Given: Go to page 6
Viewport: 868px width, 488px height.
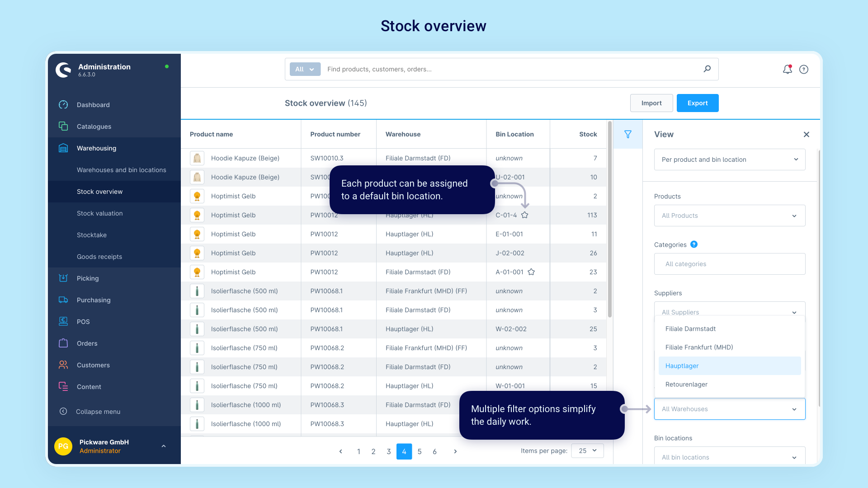Looking at the screenshot, I should point(434,451).
